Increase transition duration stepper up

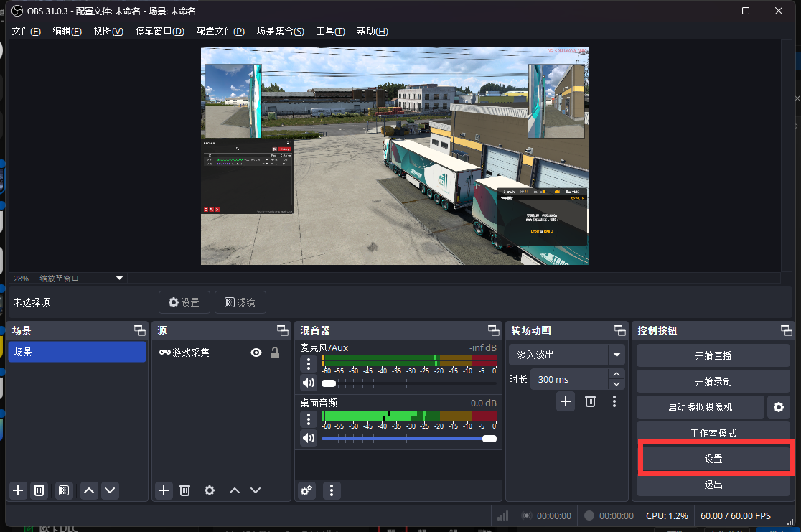click(x=617, y=374)
